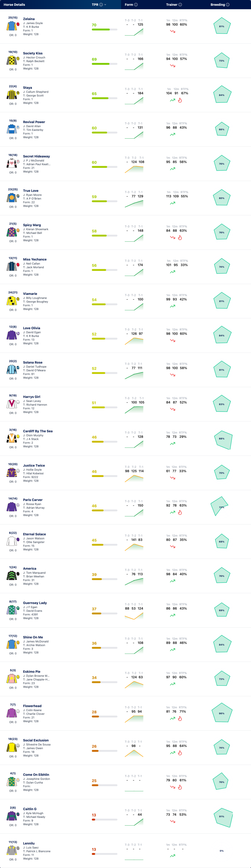
Task: Click Justice Twice's form trend graph
Action: pyautogui.click(x=134, y=478)
